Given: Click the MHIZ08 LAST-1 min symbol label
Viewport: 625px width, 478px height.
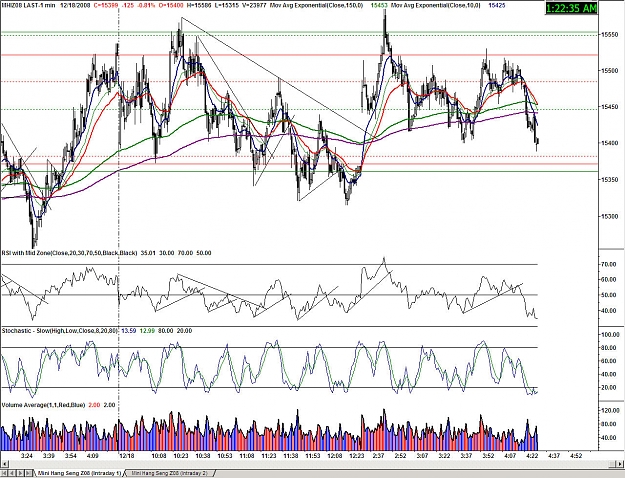Looking at the screenshot, I should tap(28, 5).
